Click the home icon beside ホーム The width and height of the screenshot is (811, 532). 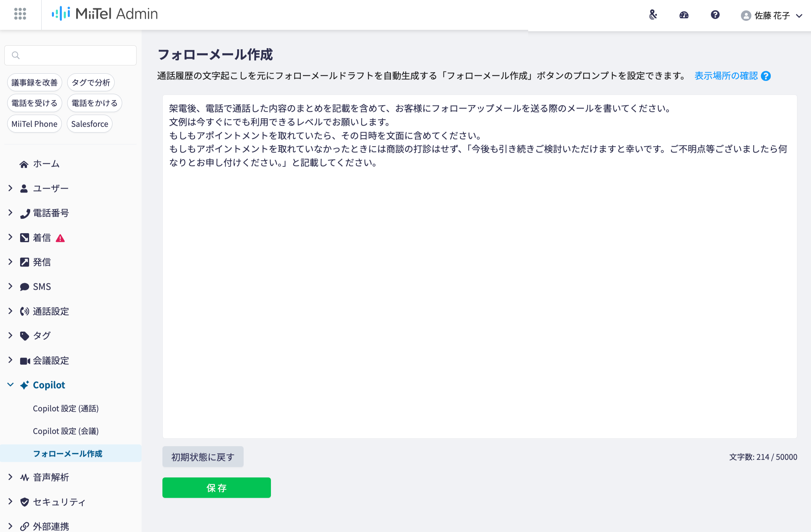pos(24,164)
